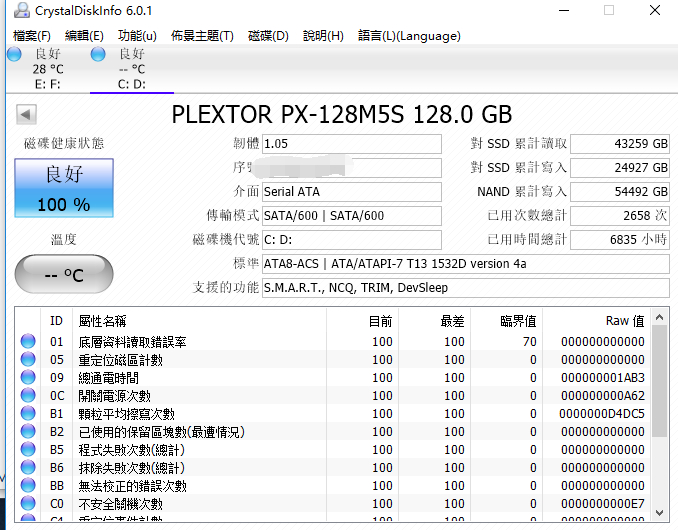Click the 6835 小時 power-on hours field
Viewport: 678px width, 530px height.
coord(620,239)
